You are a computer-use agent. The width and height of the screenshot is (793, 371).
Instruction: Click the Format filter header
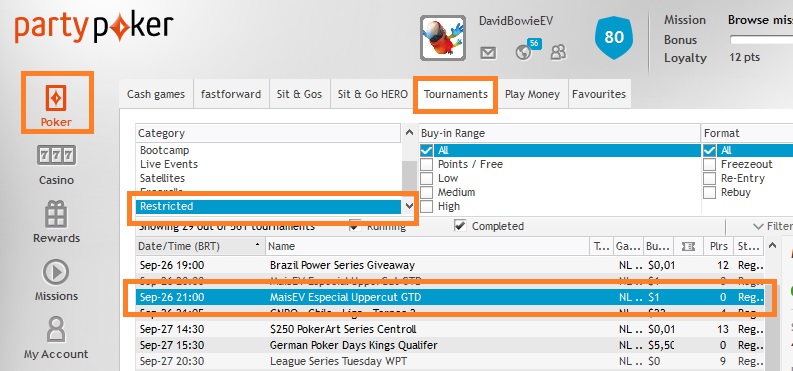point(747,133)
